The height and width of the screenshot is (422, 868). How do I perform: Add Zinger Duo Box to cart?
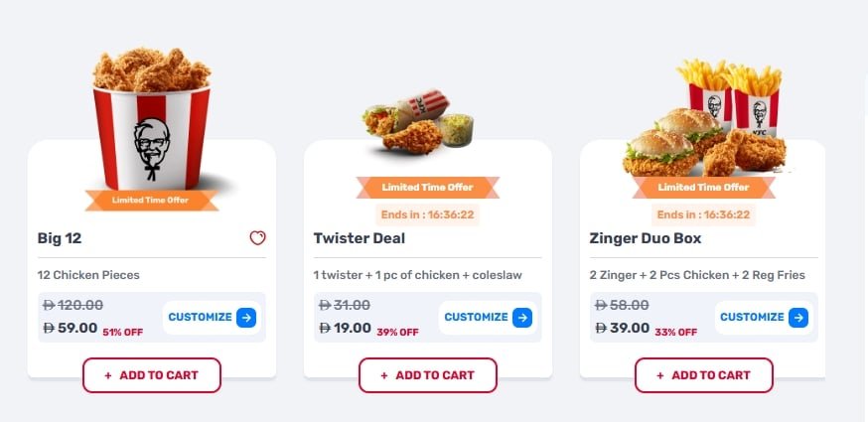(x=704, y=375)
